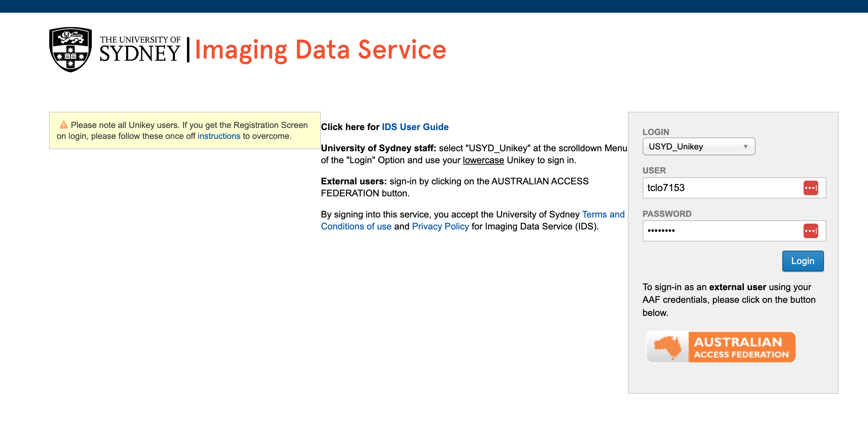
Task: Click into the USER input field
Action: [734, 188]
